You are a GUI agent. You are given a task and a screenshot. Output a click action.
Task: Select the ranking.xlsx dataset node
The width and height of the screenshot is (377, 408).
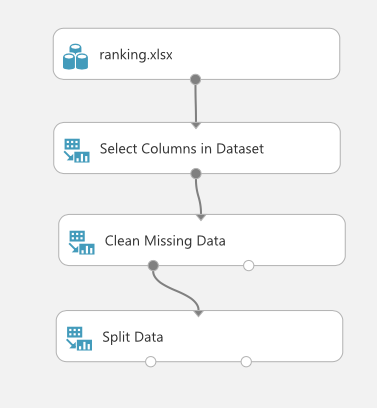[196, 54]
